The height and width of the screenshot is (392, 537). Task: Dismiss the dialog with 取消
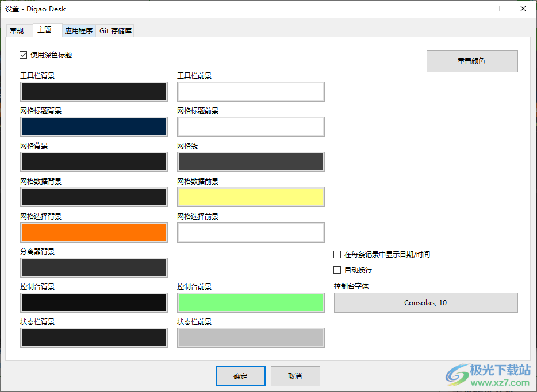click(x=295, y=376)
